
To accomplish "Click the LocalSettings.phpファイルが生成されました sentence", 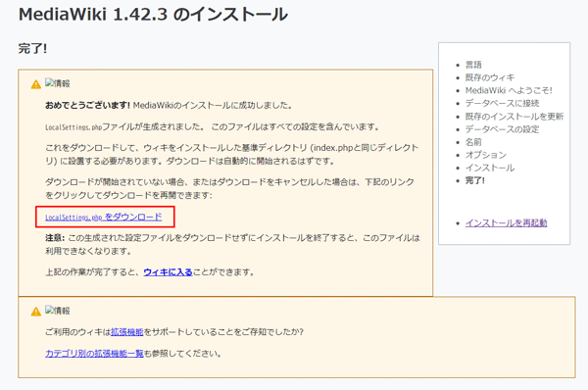I will [x=124, y=127].
